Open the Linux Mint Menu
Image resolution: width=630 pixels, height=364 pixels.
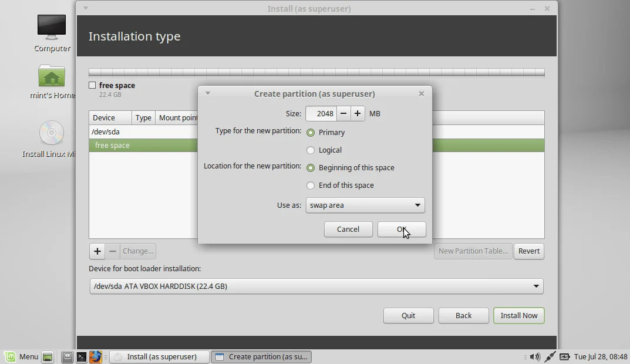tap(23, 356)
